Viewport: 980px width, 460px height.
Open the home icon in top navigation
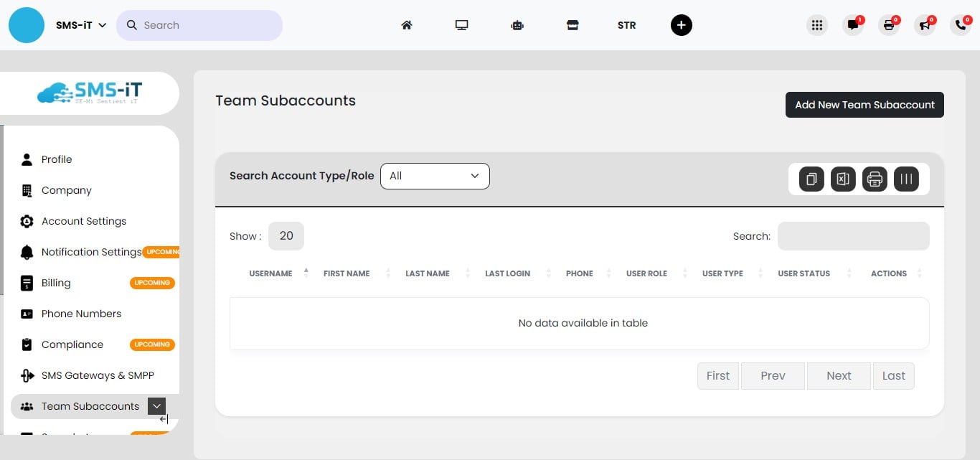pyautogui.click(x=407, y=25)
